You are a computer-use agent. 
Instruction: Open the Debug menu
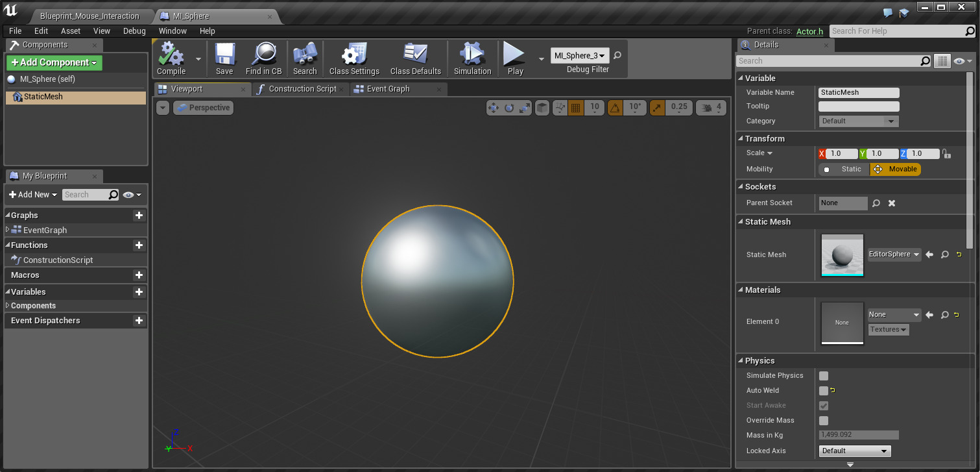(134, 31)
